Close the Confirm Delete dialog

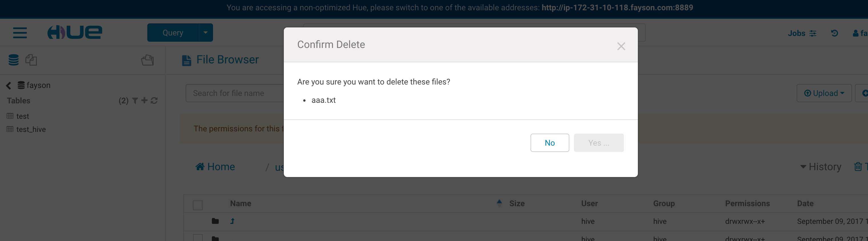[621, 46]
